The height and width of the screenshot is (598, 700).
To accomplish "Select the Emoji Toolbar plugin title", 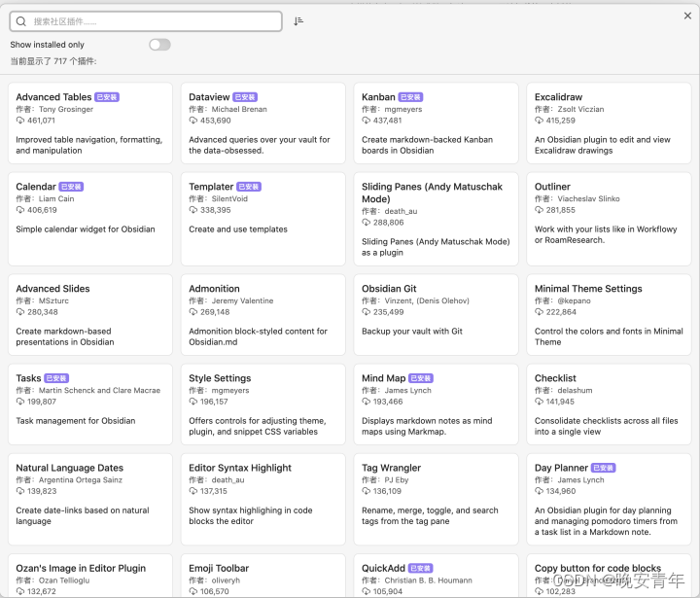I will [219, 568].
